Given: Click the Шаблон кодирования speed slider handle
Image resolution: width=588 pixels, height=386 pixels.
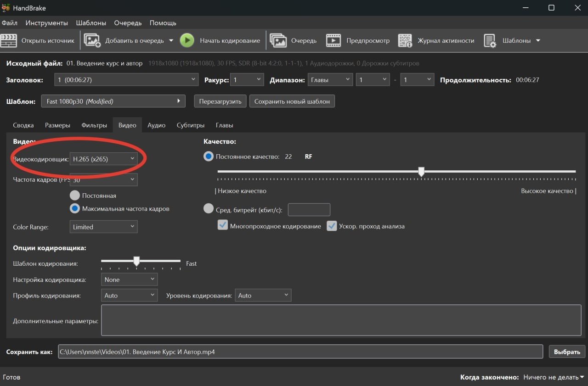Looking at the screenshot, I should (x=136, y=261).
